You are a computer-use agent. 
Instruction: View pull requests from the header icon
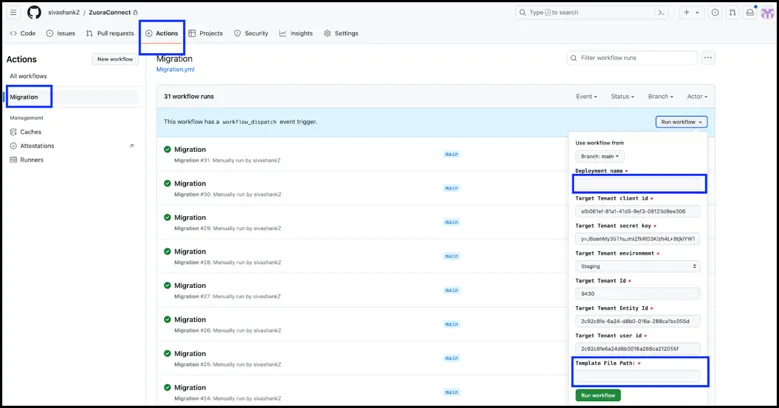tap(732, 12)
